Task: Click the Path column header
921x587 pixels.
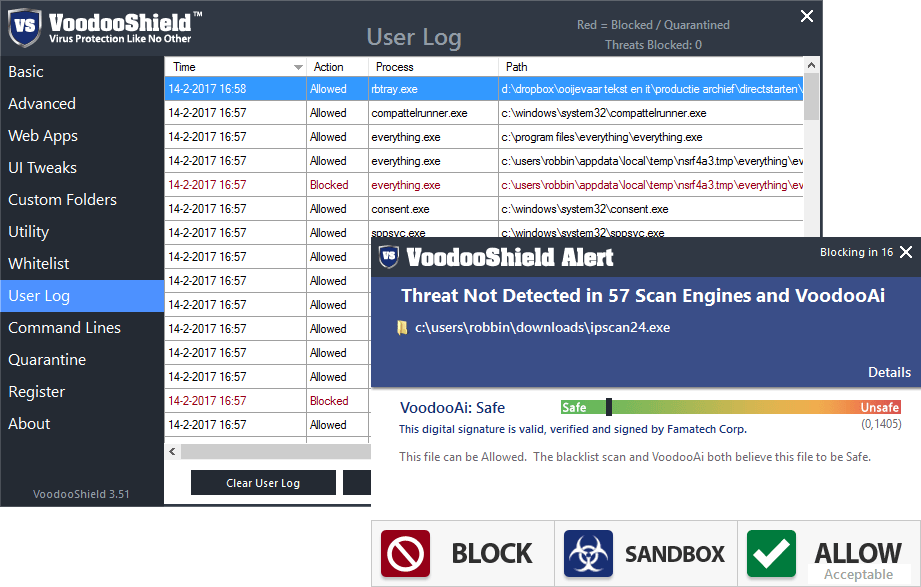Action: point(651,67)
